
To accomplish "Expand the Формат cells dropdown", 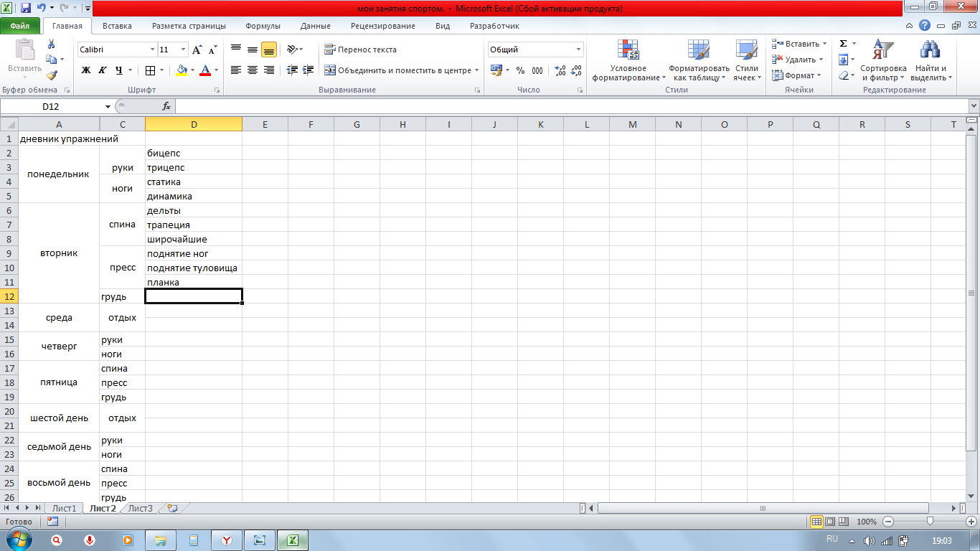I will point(819,75).
